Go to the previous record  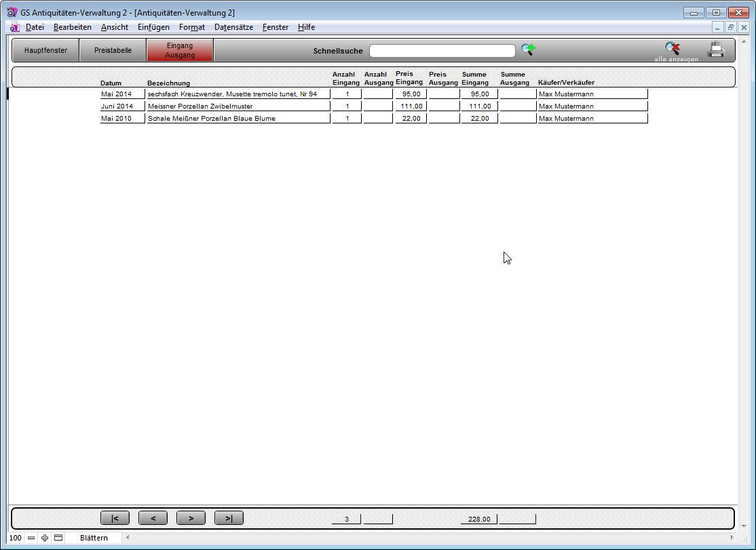pyautogui.click(x=153, y=518)
